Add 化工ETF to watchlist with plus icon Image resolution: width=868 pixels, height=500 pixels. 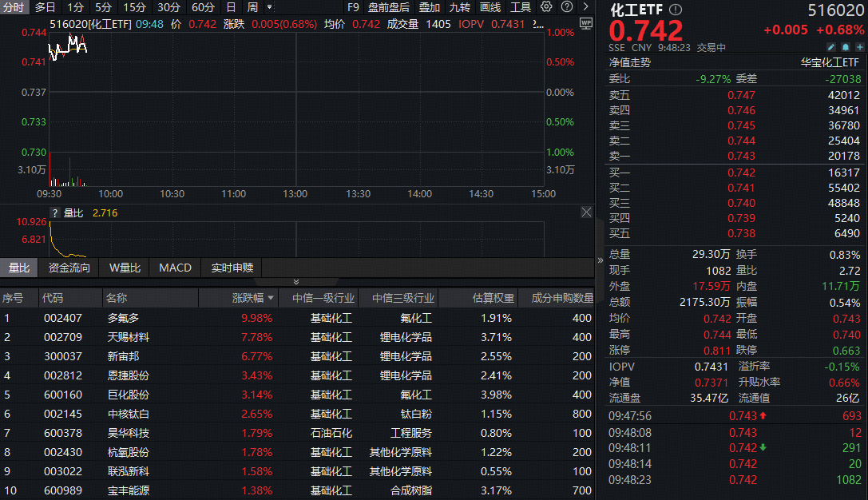pos(859,47)
